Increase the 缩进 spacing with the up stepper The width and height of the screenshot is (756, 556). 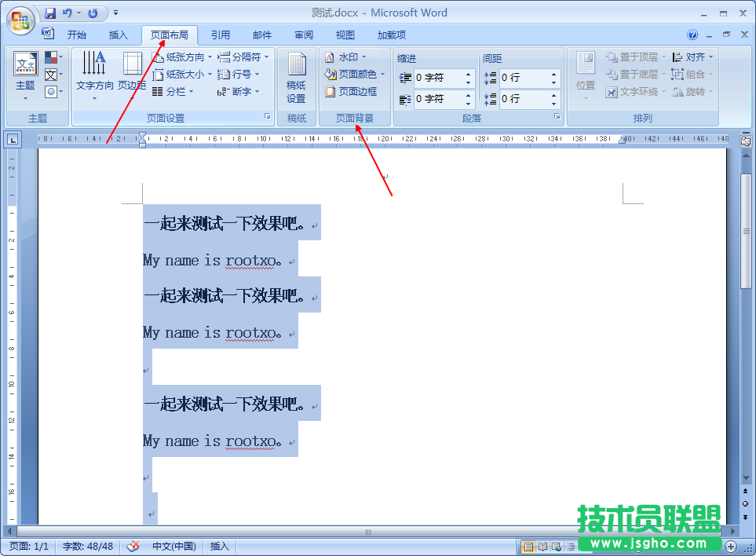click(x=468, y=75)
